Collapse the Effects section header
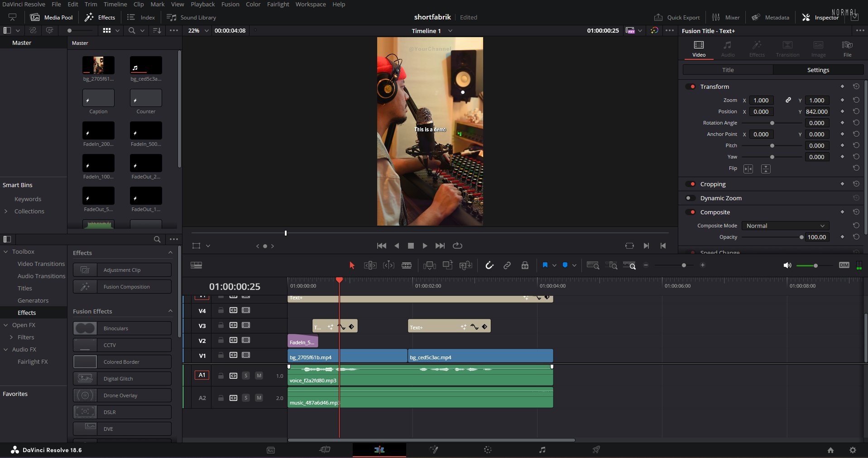This screenshot has width=868, height=458. click(170, 253)
